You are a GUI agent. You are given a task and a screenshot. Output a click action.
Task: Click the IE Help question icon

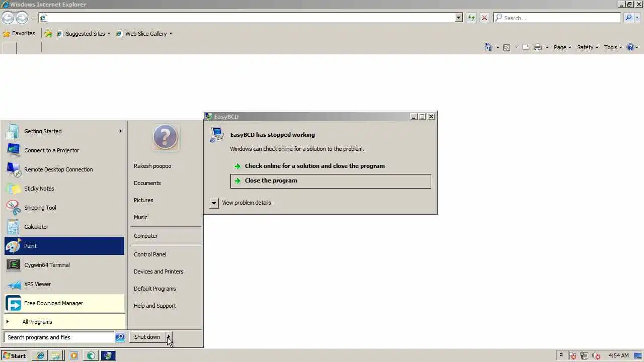(630, 47)
